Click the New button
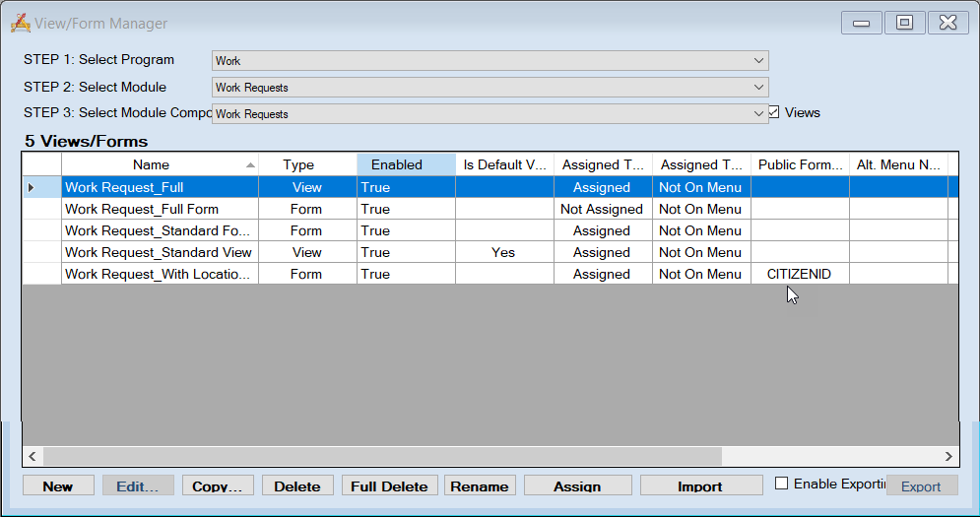The image size is (980, 517). tap(58, 485)
